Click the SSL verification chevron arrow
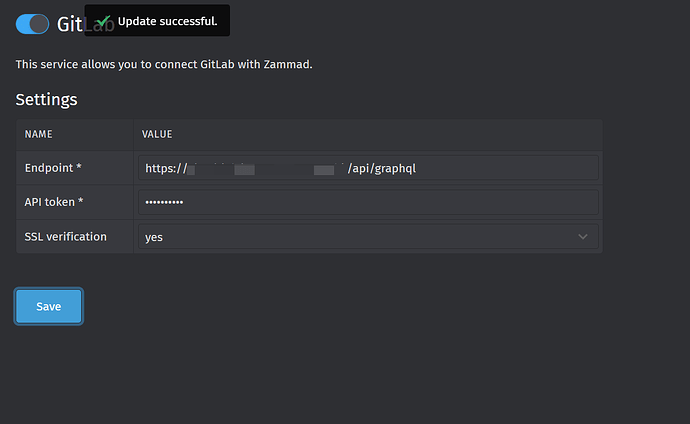Screen dimensions: 690x424 tap(583, 237)
